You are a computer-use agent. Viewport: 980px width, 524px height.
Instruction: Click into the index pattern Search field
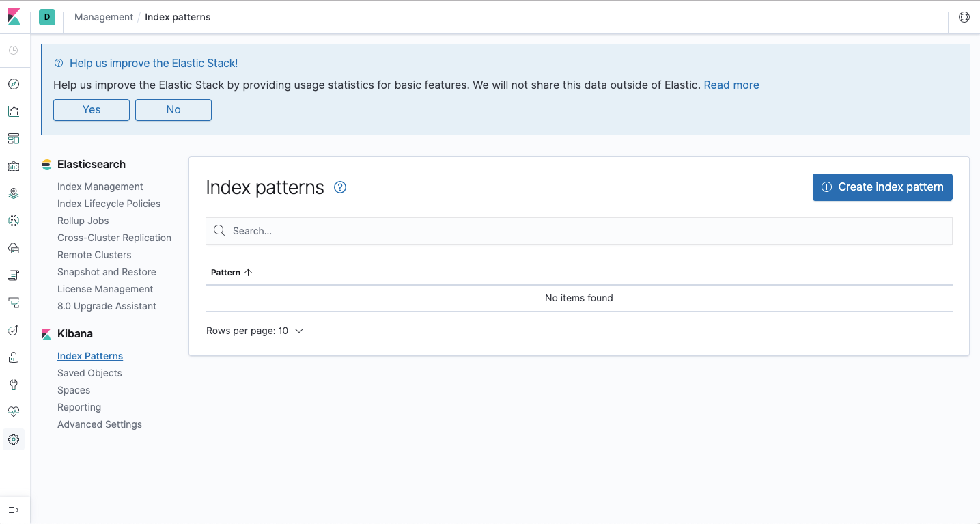pos(579,231)
